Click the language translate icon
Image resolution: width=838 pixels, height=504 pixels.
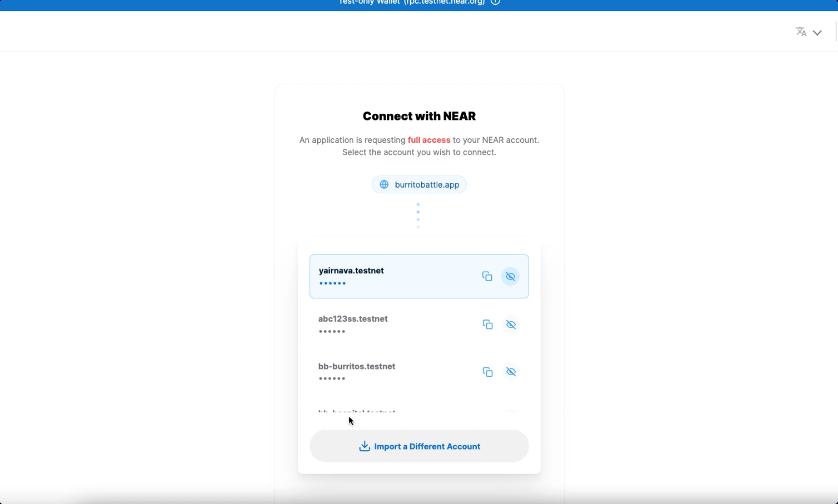click(x=801, y=32)
